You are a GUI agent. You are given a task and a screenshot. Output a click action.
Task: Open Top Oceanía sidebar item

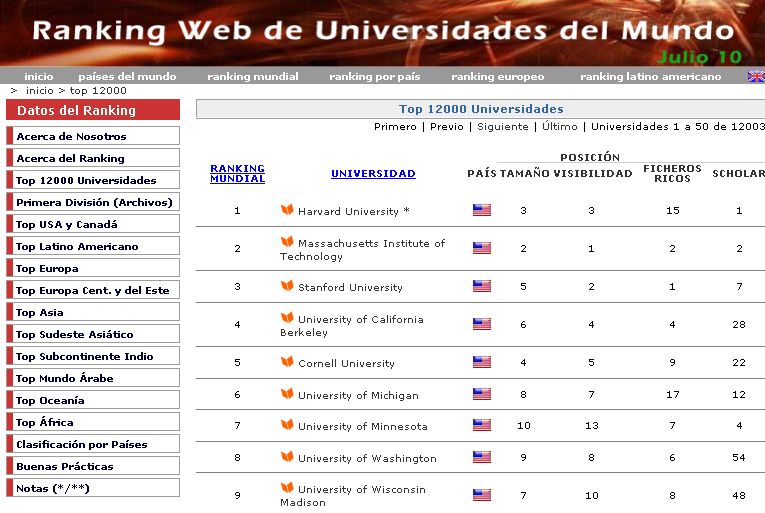click(x=93, y=400)
